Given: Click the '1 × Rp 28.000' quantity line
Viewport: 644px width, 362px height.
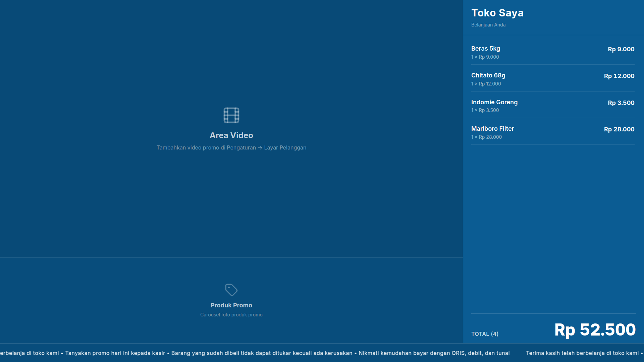Looking at the screenshot, I should [486, 137].
